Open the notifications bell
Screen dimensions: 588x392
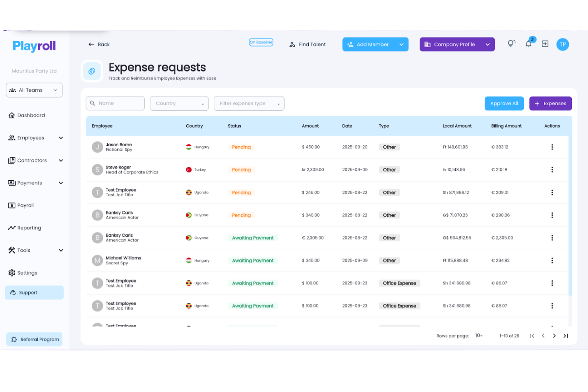(x=528, y=44)
